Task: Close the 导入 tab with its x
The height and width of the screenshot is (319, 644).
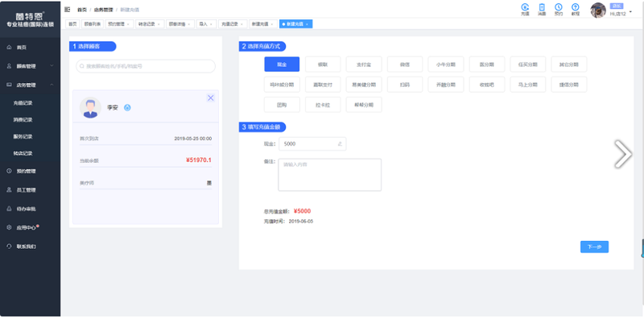Action: tap(211, 24)
